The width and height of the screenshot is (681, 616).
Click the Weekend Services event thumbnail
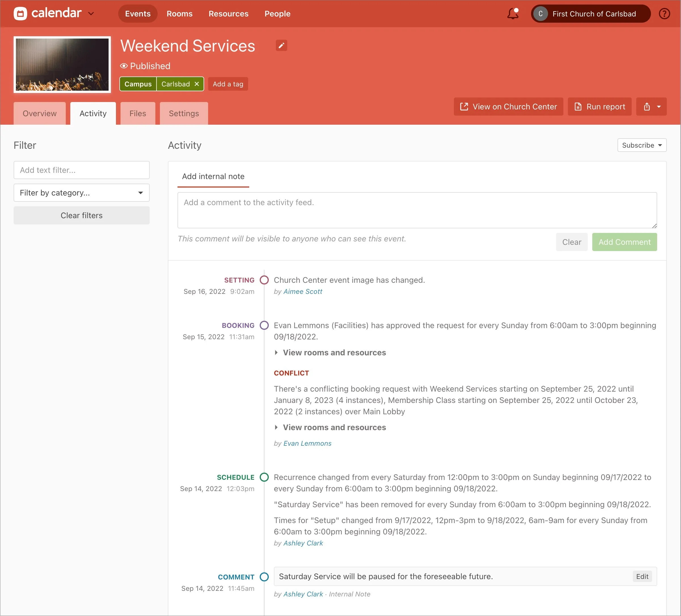(x=62, y=65)
